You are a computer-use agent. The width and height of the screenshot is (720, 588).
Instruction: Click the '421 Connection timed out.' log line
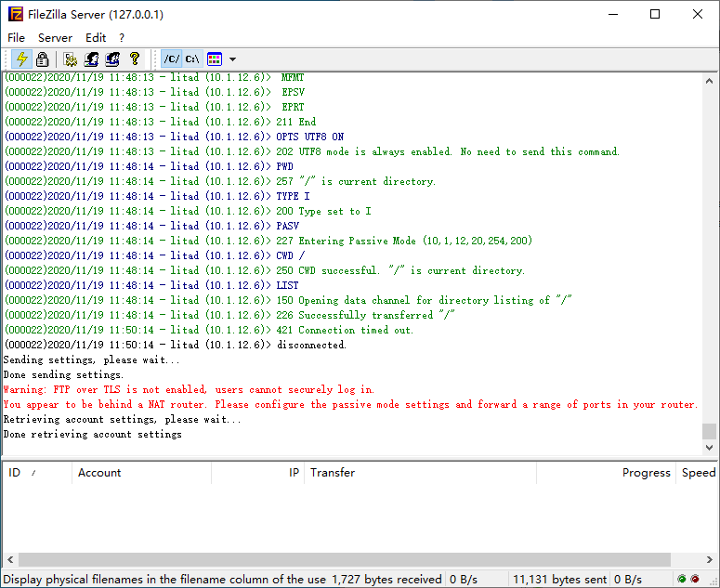(x=209, y=330)
